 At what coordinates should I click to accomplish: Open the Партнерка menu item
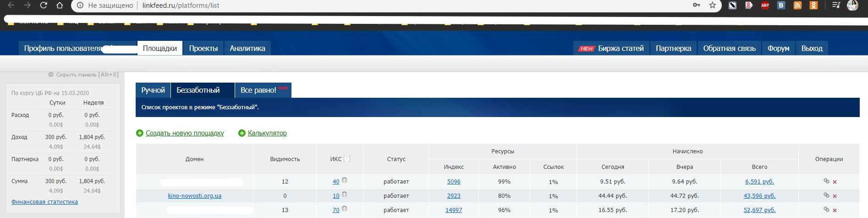[x=673, y=48]
